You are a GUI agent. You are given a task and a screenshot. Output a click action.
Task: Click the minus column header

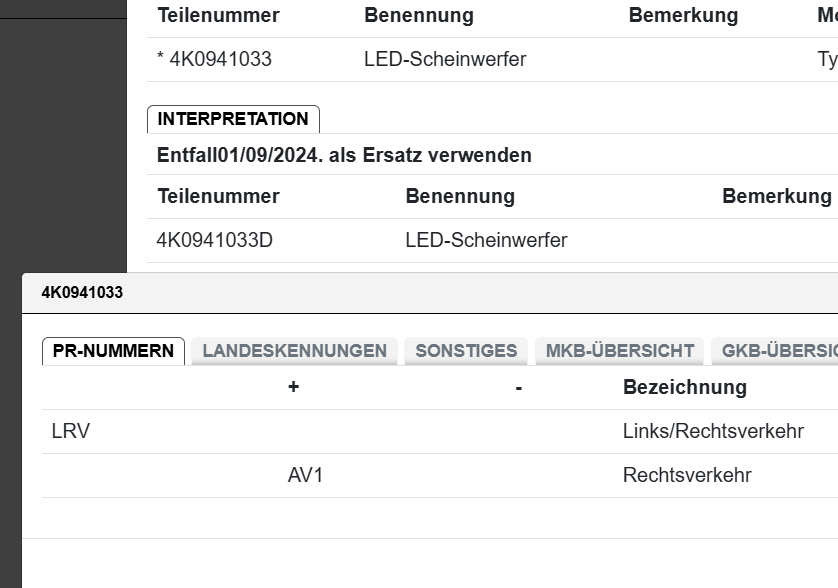518,387
